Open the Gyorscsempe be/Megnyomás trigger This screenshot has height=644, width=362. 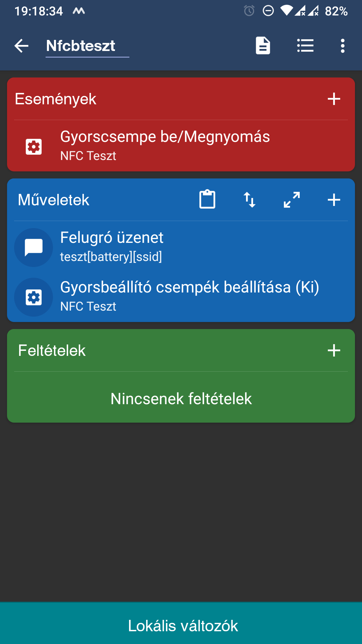click(181, 146)
